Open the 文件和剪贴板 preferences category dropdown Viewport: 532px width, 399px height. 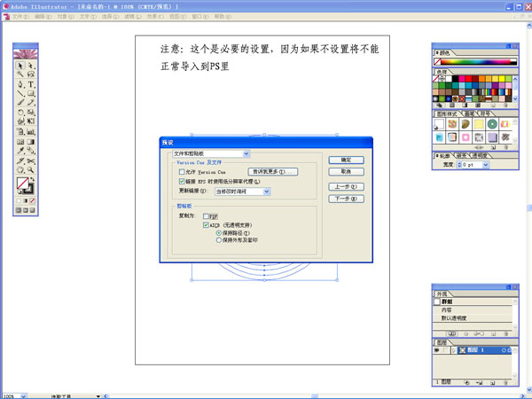point(211,153)
